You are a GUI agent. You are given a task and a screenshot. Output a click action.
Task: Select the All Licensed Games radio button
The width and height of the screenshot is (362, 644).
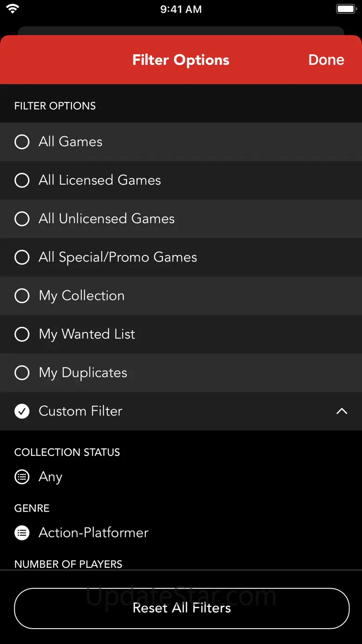pos(22,180)
